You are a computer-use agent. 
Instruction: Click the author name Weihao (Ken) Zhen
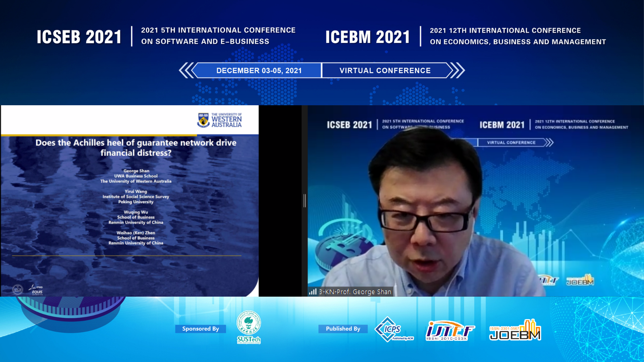pos(136,233)
